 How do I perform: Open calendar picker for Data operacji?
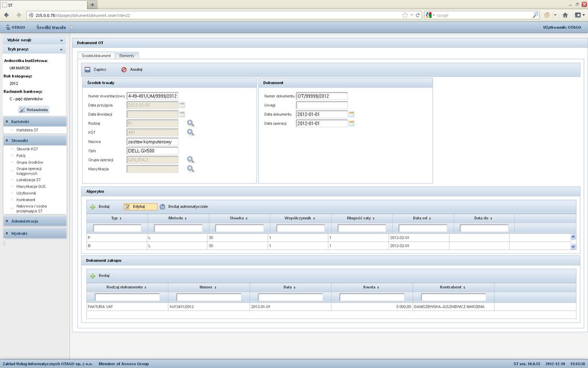click(351, 123)
